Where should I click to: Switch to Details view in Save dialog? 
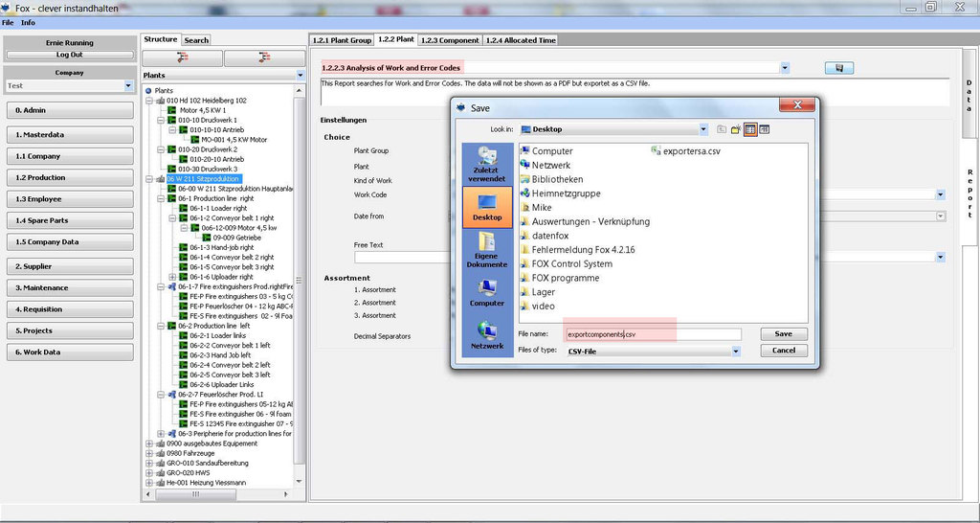point(765,129)
